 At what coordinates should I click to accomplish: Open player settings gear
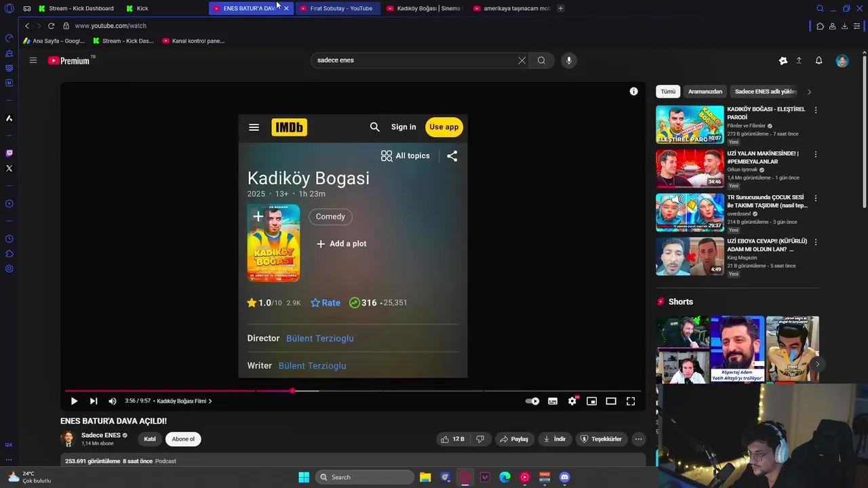[x=572, y=401]
